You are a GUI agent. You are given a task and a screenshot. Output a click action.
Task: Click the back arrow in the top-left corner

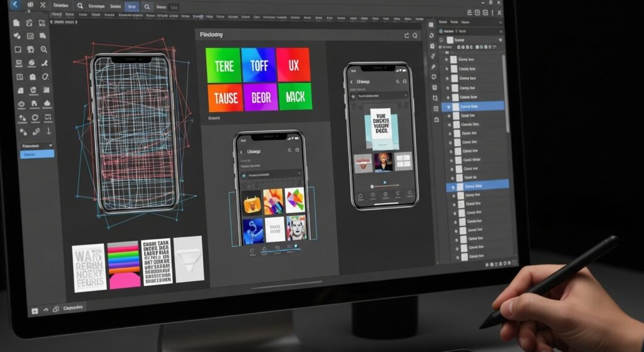coord(14,6)
